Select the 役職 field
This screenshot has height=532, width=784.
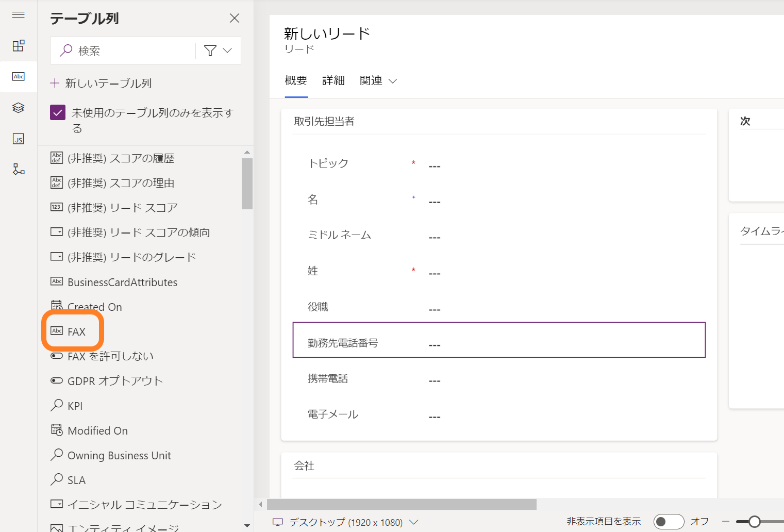(499, 308)
